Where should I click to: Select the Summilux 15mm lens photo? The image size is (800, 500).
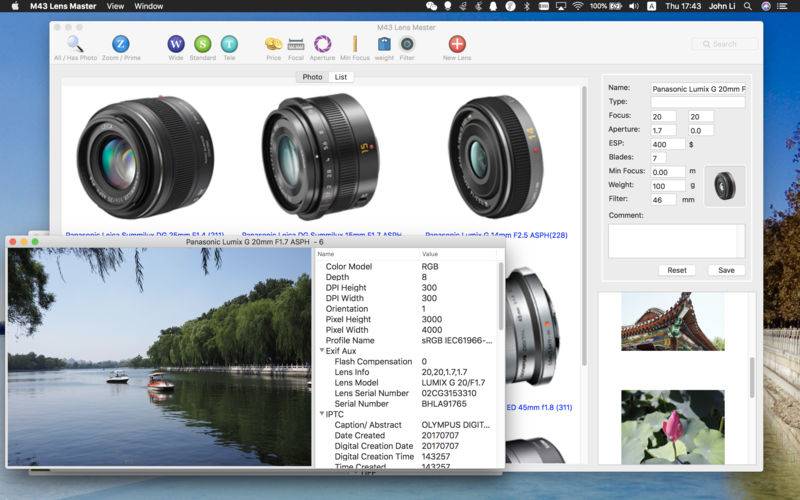(320, 156)
